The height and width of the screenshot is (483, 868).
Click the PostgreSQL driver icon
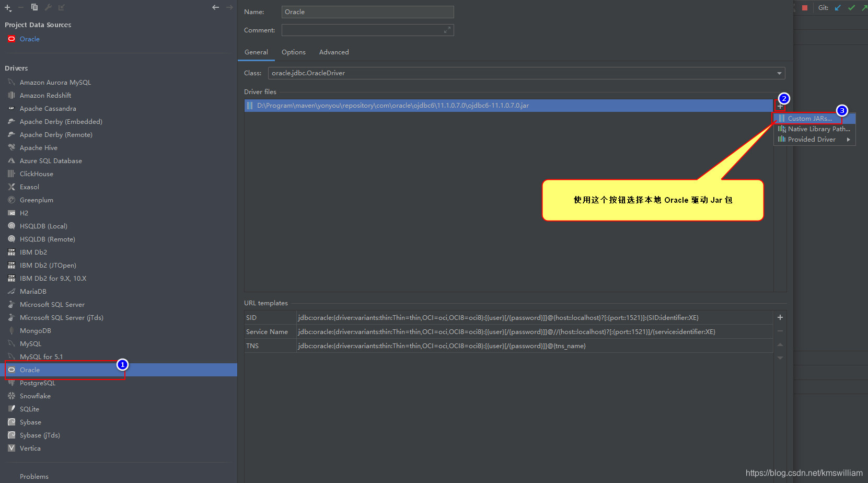point(11,383)
